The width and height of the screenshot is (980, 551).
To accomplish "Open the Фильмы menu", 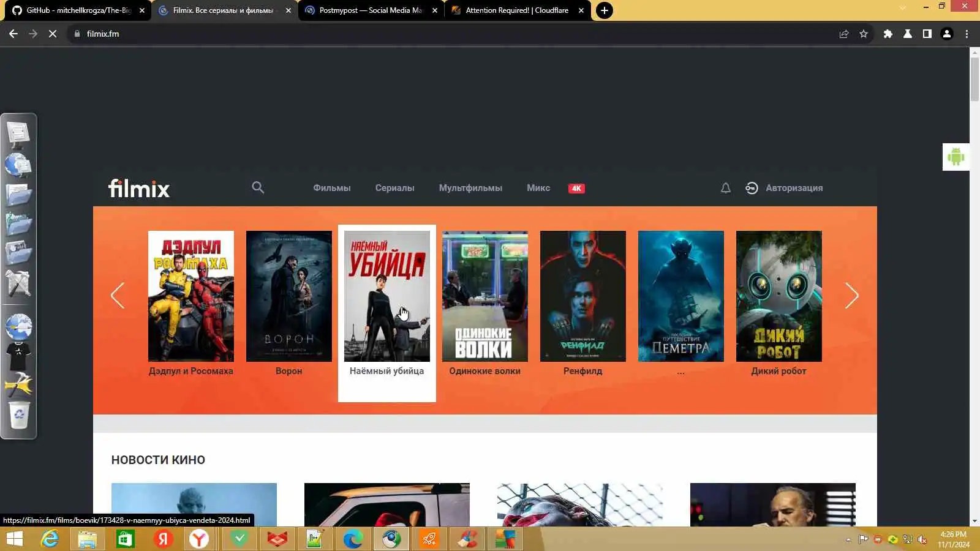I will 332,188.
